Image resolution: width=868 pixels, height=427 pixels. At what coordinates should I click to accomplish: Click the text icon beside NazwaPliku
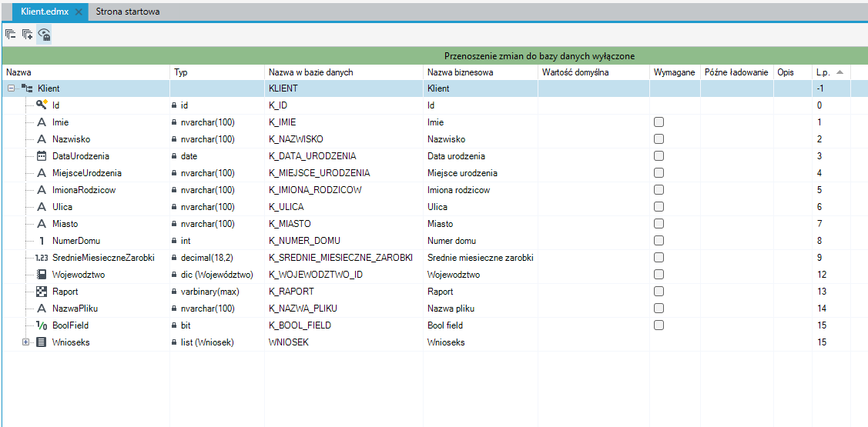42,308
